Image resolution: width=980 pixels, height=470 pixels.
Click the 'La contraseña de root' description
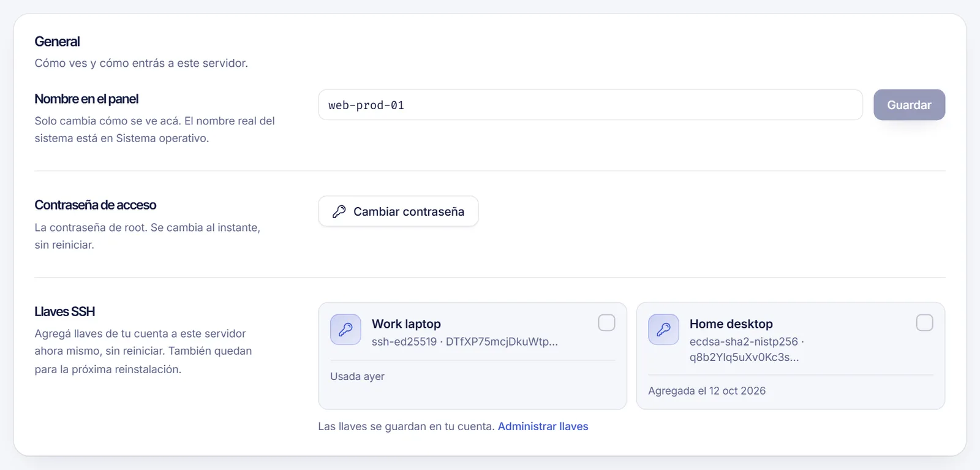148,236
